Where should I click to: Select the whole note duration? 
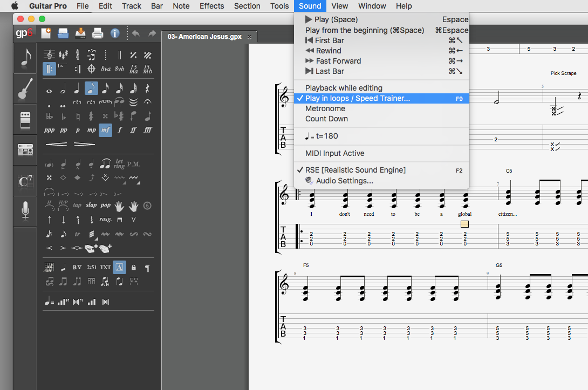pyautogui.click(x=49, y=91)
